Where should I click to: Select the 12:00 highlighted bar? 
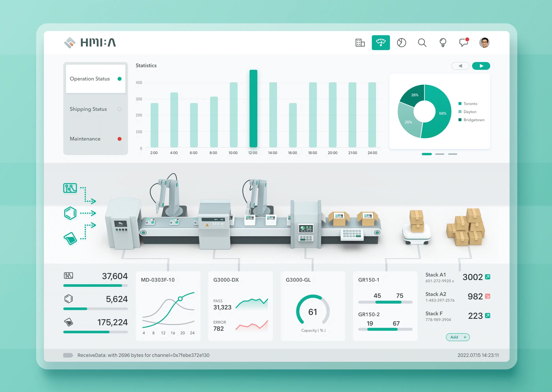pyautogui.click(x=253, y=109)
